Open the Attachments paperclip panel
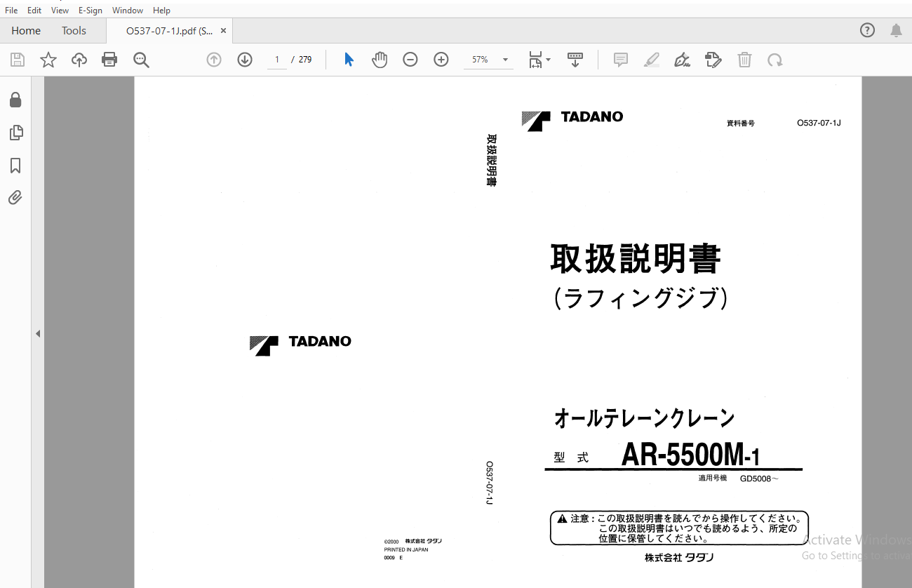Image resolution: width=912 pixels, height=588 pixels. click(x=15, y=198)
